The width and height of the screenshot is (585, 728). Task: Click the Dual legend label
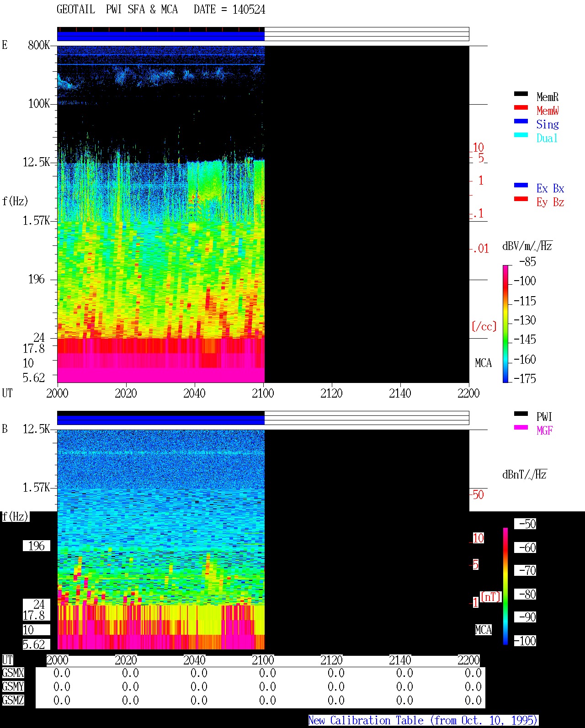point(547,138)
